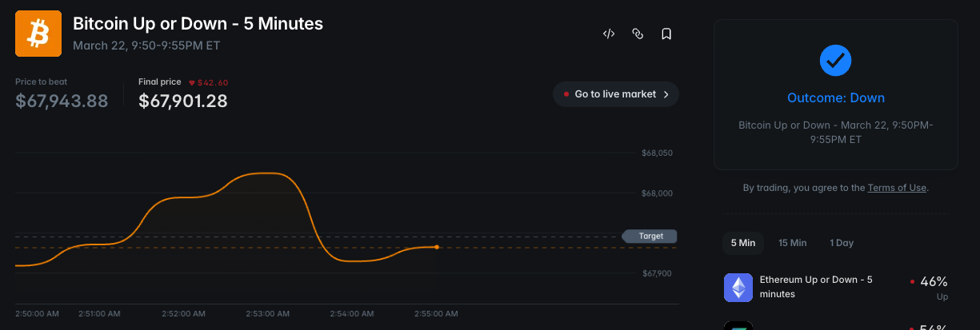Click the Target label on the chart
This screenshot has width=980, height=330.
650,237
